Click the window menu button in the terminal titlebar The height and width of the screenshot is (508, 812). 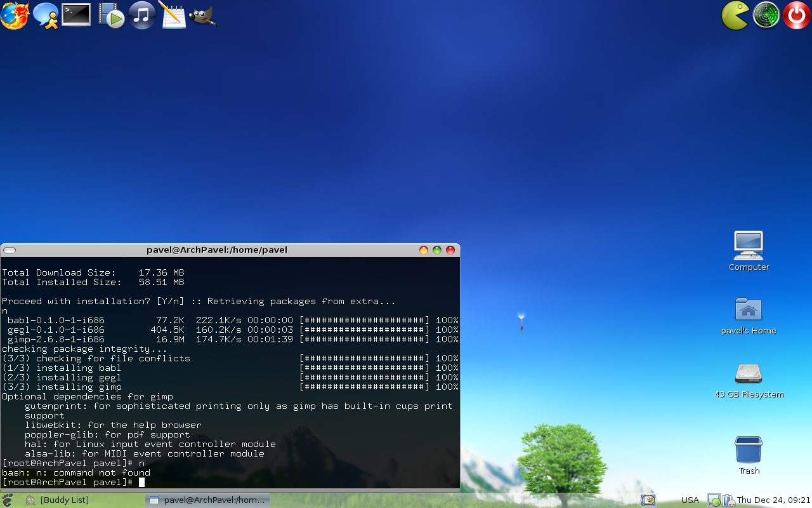click(10, 250)
